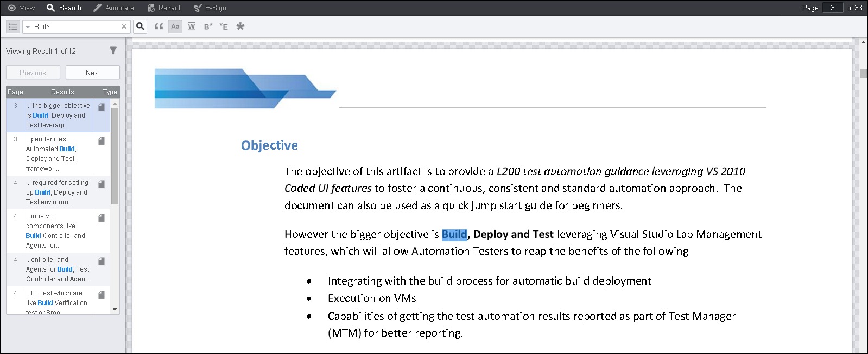
Task: Open the search results filter funnel
Action: [x=113, y=50]
